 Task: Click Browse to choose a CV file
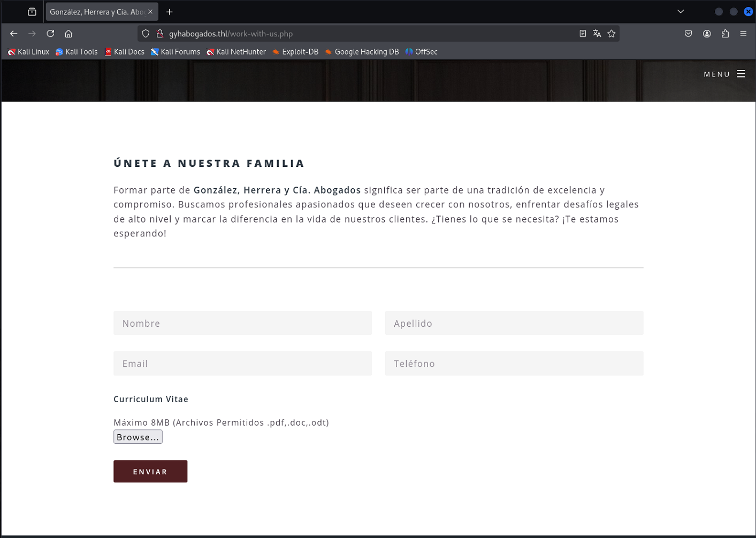coord(138,437)
